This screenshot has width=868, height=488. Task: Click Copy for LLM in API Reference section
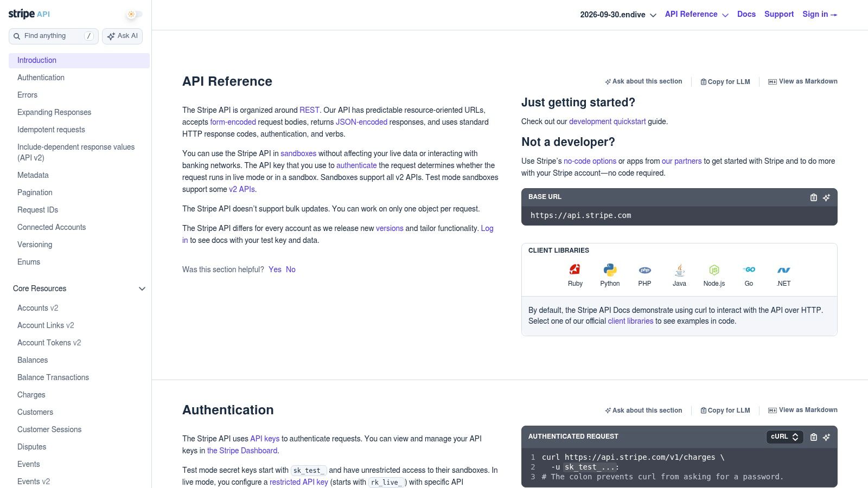pos(725,82)
